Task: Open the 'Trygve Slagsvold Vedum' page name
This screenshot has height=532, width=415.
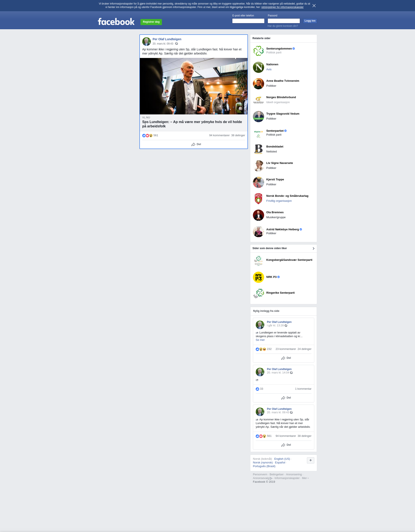Action: tap(283, 114)
